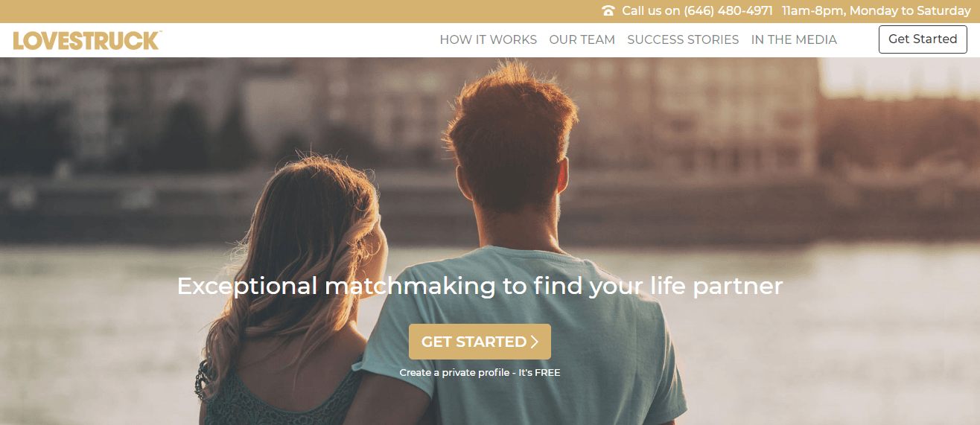The image size is (980, 425).
Task: Click empty white navbar area beside logo
Action: click(298, 40)
